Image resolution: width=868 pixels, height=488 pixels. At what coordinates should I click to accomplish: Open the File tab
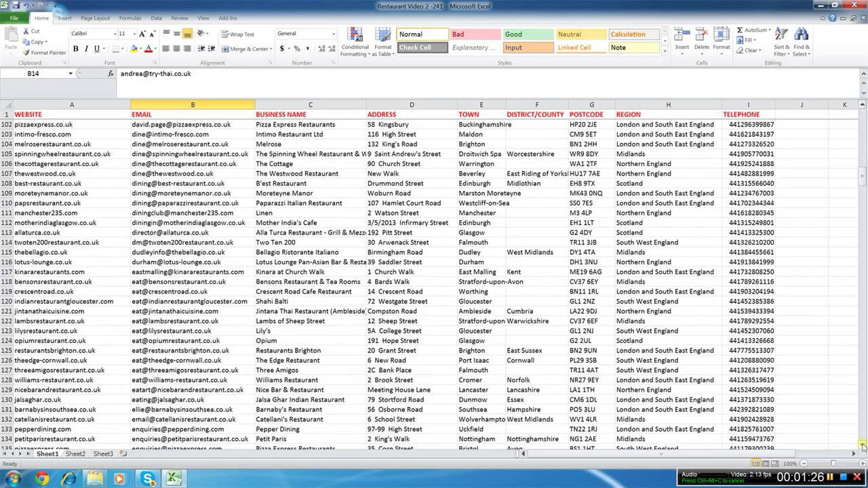(14, 18)
